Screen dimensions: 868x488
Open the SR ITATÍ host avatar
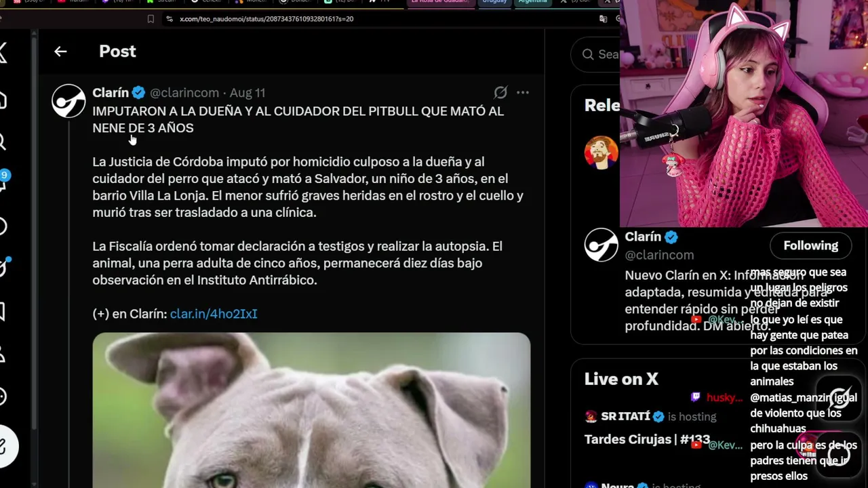pyautogui.click(x=591, y=416)
